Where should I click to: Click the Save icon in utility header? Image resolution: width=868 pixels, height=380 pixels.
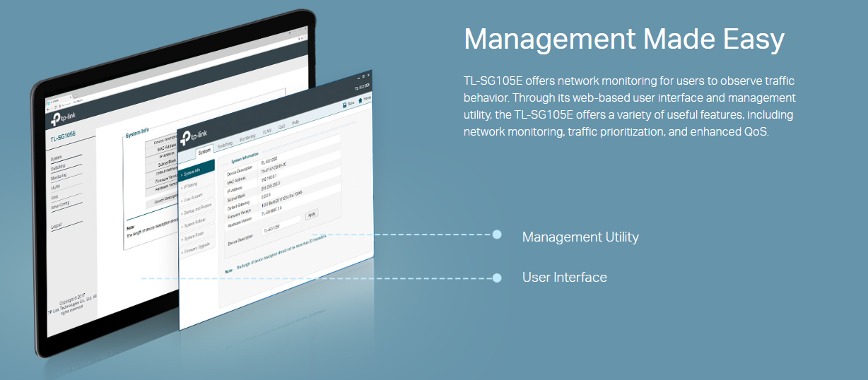[x=344, y=104]
